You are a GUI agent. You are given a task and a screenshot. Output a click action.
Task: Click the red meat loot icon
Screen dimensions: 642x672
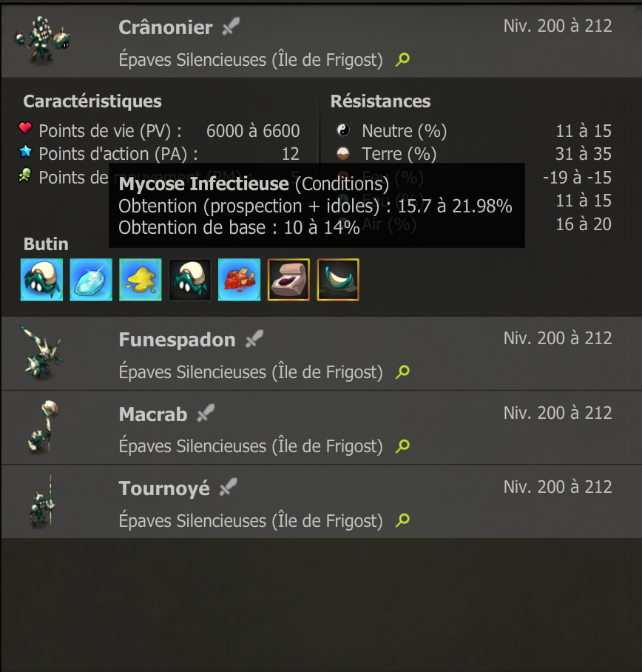239,280
